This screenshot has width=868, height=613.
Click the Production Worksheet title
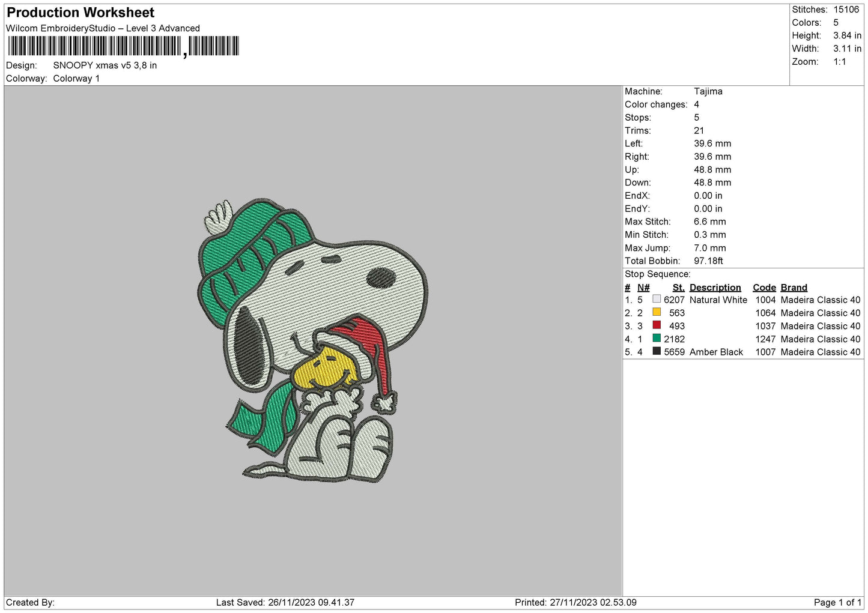pos(80,13)
